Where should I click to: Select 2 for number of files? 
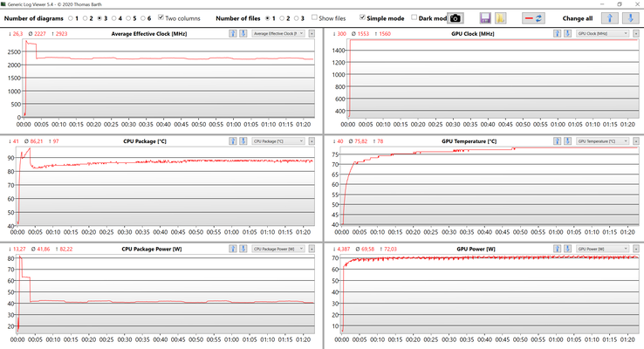(283, 17)
